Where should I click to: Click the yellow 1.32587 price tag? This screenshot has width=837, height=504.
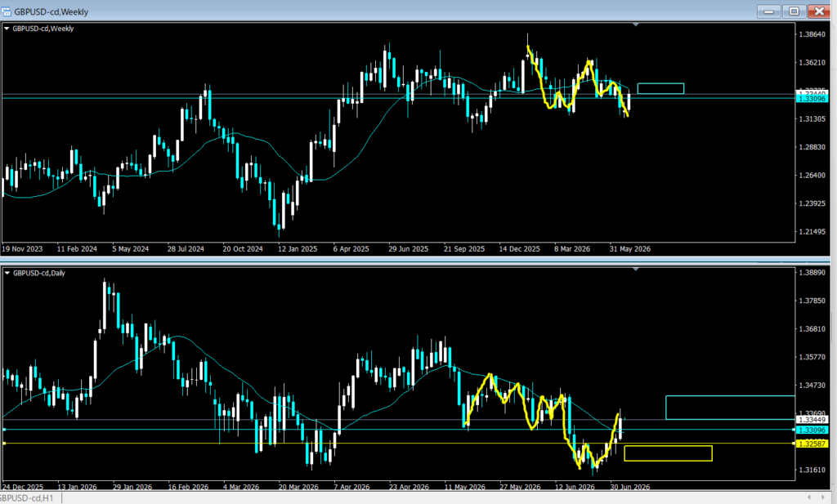pyautogui.click(x=812, y=444)
